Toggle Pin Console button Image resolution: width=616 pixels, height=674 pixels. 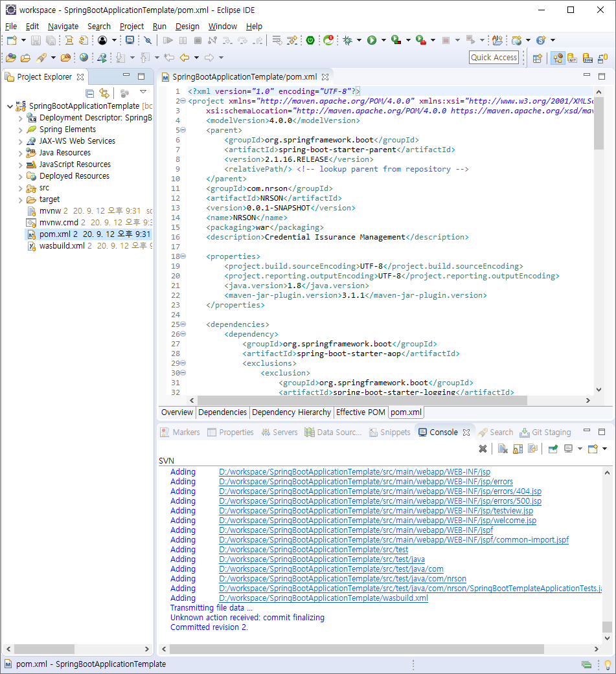click(553, 449)
